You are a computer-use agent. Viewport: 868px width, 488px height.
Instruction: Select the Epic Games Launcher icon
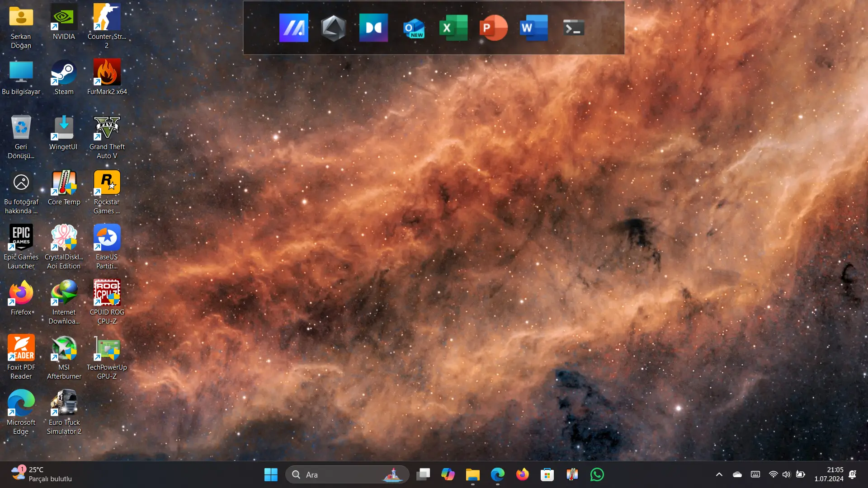(21, 248)
